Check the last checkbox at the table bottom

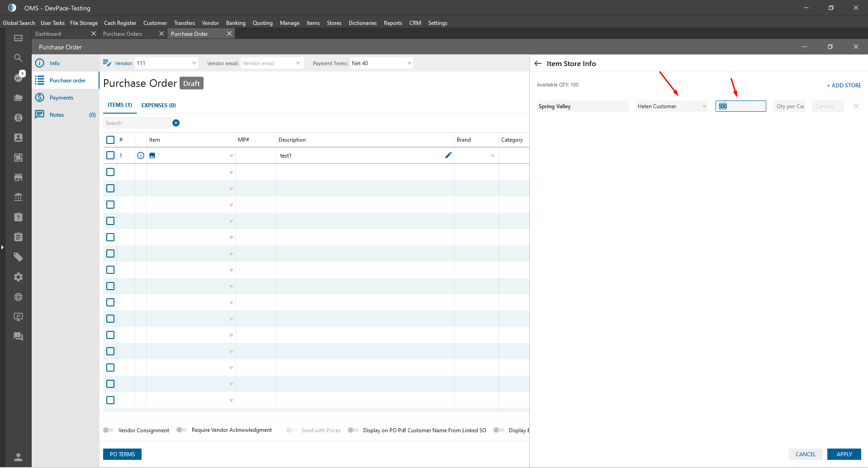point(110,400)
